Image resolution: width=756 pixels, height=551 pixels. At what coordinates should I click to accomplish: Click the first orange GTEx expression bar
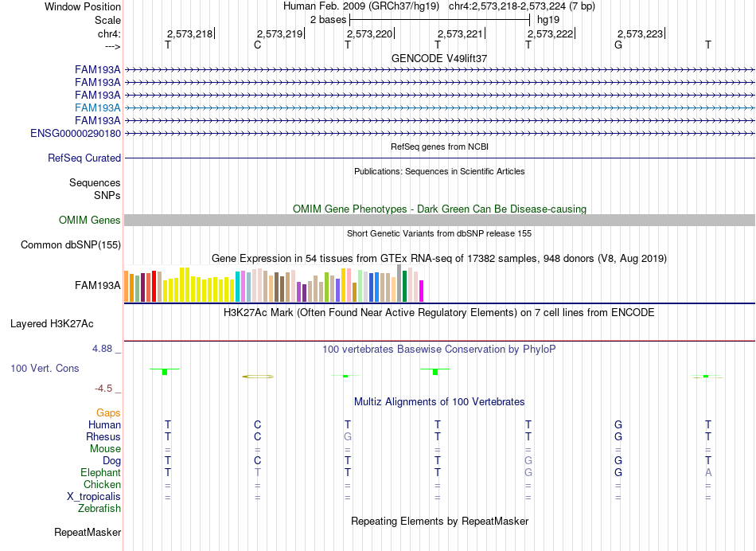tap(127, 286)
